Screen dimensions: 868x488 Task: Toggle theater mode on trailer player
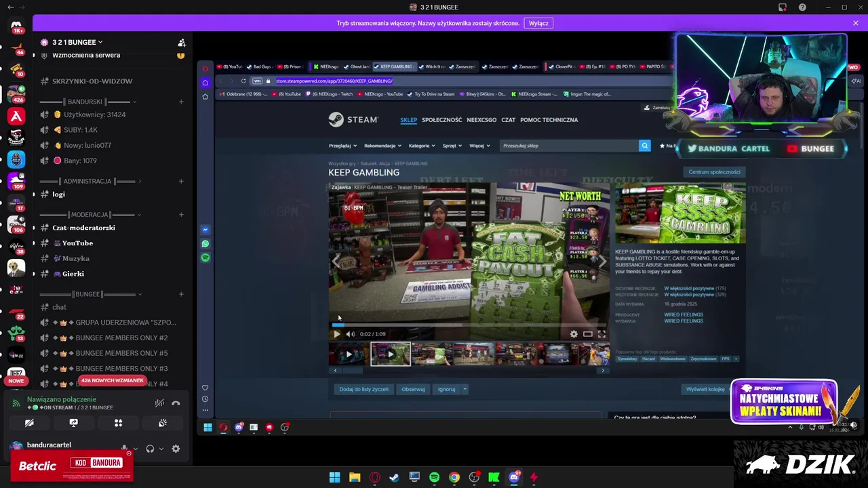point(588,334)
